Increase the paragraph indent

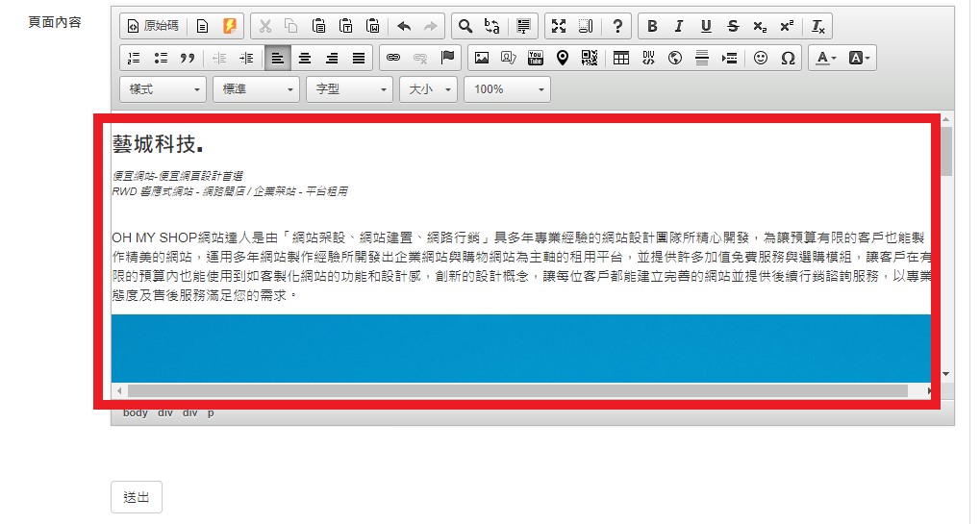(x=246, y=58)
